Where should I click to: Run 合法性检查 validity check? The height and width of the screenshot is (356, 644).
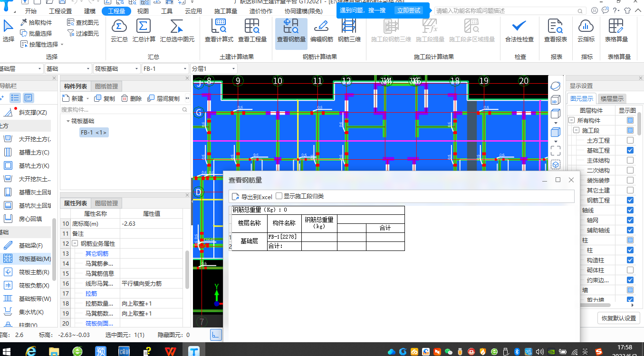click(519, 31)
